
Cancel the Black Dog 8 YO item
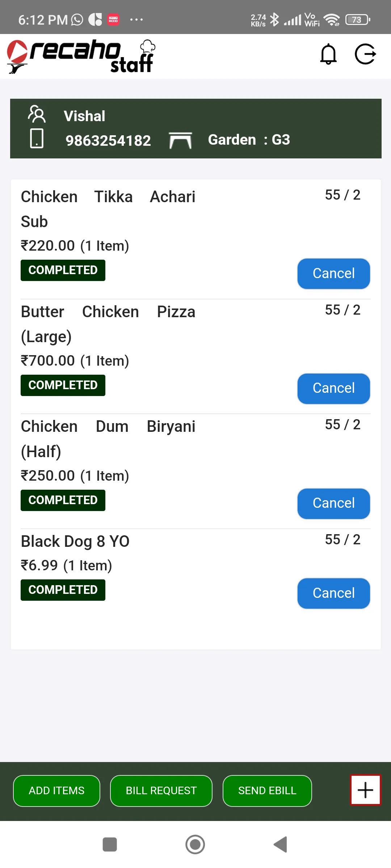tap(333, 593)
